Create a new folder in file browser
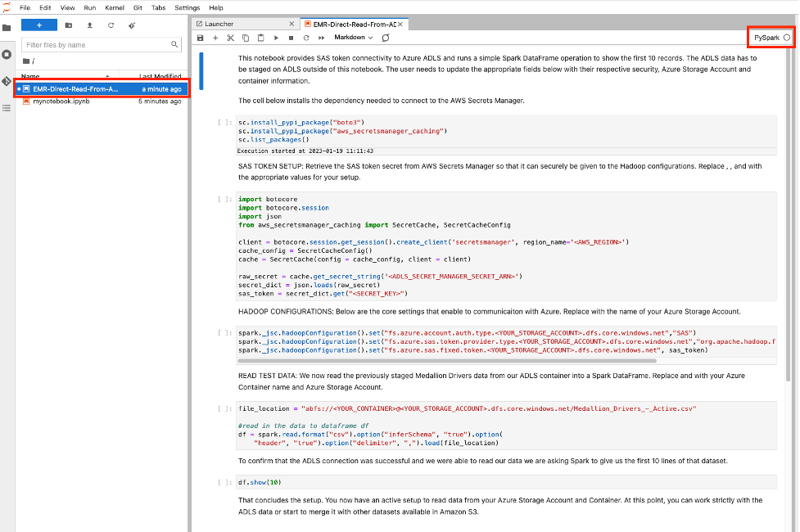 (68, 25)
